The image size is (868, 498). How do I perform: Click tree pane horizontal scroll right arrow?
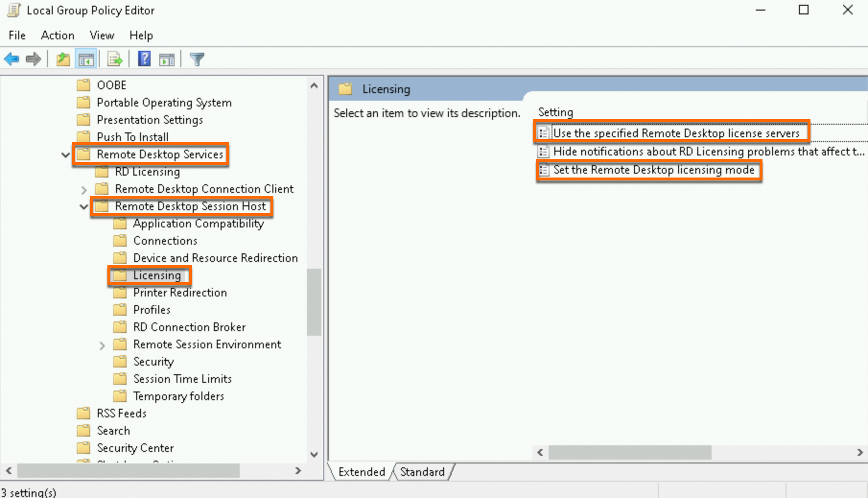(298, 471)
